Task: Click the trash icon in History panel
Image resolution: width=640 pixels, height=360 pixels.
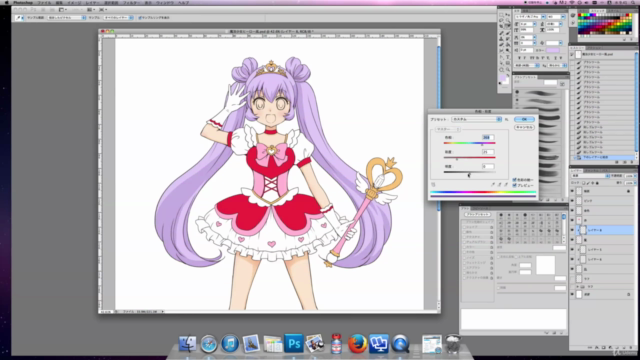Action: [x=632, y=162]
